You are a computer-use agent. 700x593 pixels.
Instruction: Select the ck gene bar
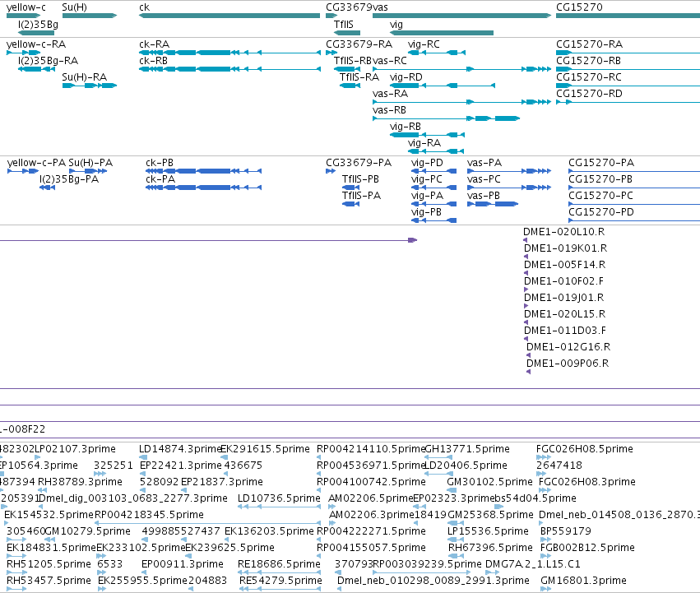point(229,16)
